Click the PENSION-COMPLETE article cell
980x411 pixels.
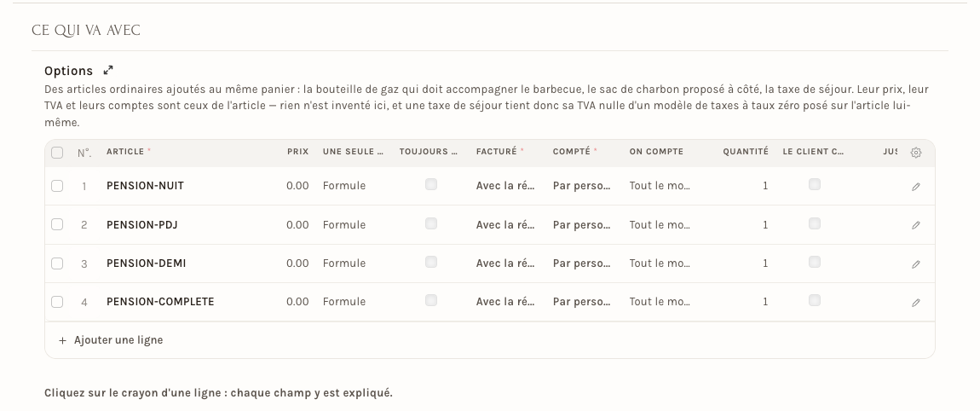coord(160,302)
